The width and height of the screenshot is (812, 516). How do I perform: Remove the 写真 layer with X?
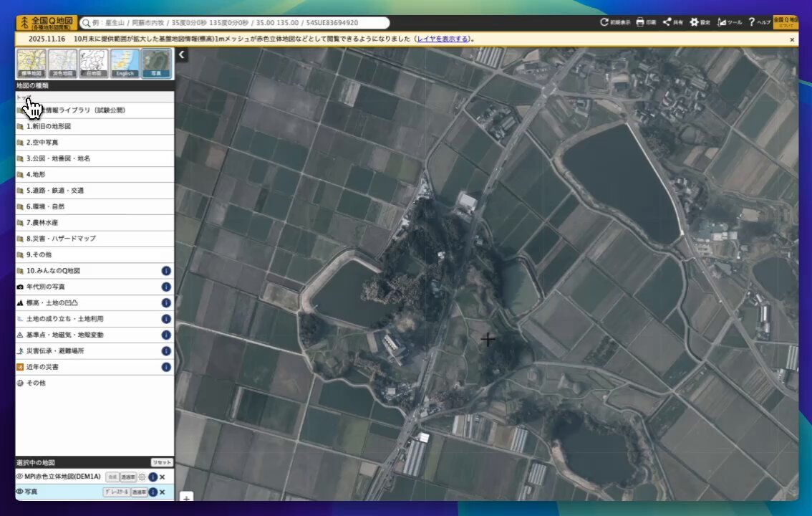pos(163,492)
